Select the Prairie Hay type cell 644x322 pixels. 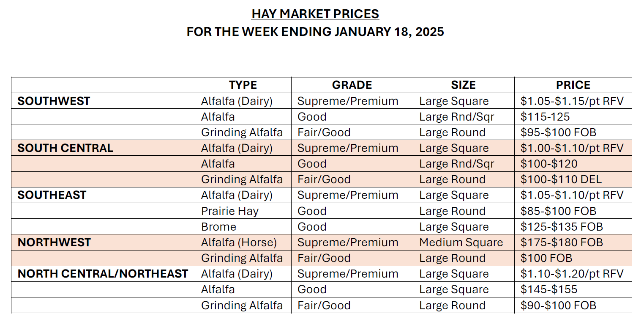pos(230,211)
